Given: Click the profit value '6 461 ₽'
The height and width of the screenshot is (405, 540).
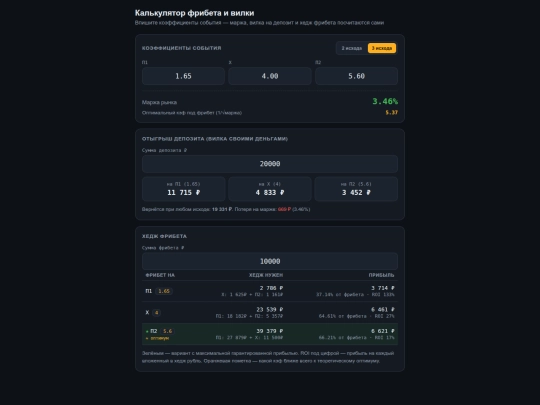Looking at the screenshot, I should point(383,310).
